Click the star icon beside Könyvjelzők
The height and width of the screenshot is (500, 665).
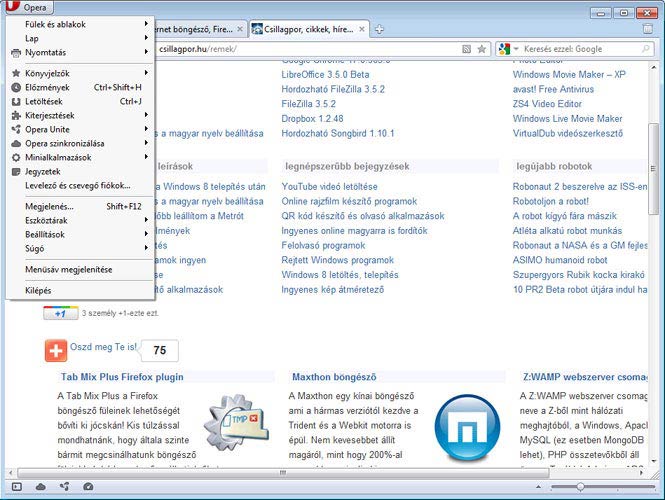(16, 73)
